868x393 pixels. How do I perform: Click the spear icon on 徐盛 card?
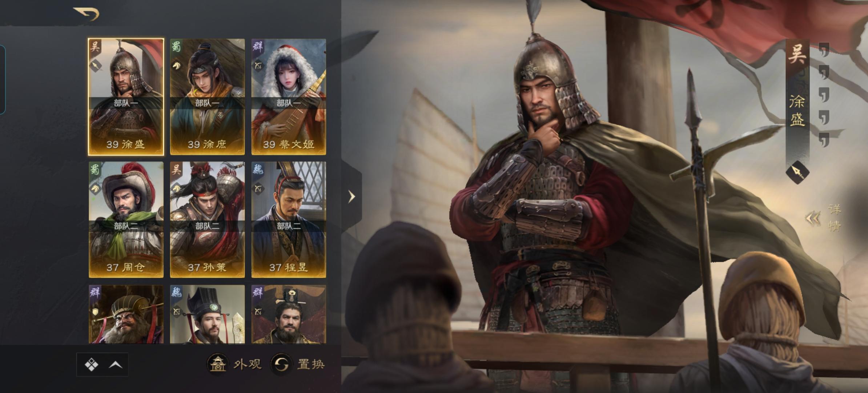[x=96, y=66]
